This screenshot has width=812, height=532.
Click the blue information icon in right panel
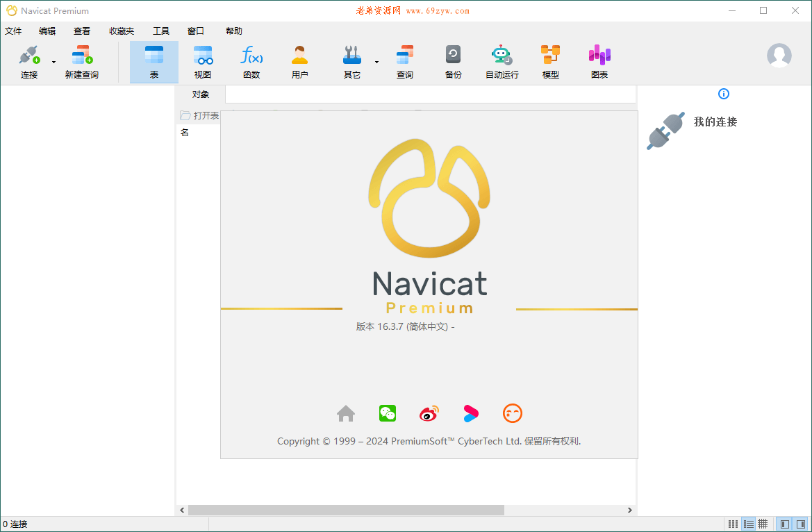coord(724,94)
